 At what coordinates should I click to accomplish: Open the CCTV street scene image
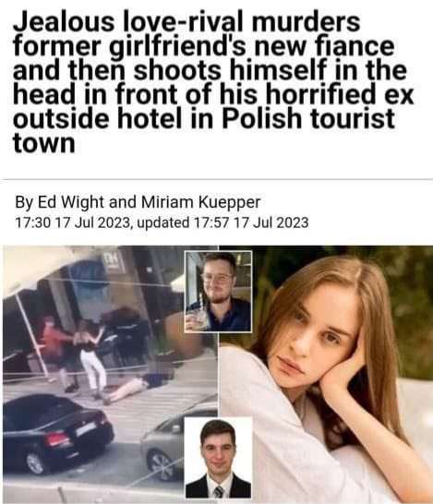click(x=109, y=375)
